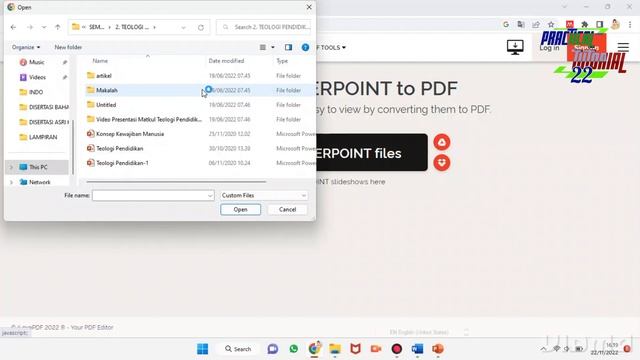Go forward in the Open dialog
The height and width of the screenshot is (360, 640).
[x=30, y=27]
